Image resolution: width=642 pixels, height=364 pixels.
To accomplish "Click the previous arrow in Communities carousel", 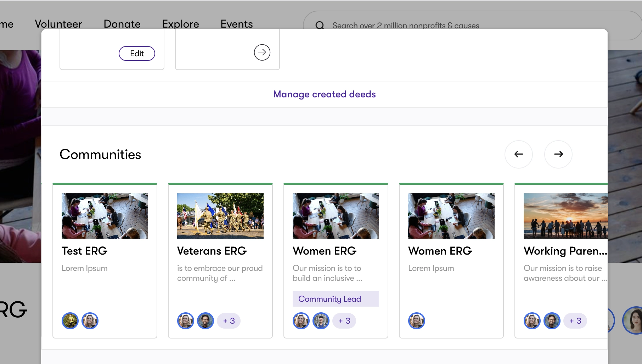I will click(x=519, y=154).
